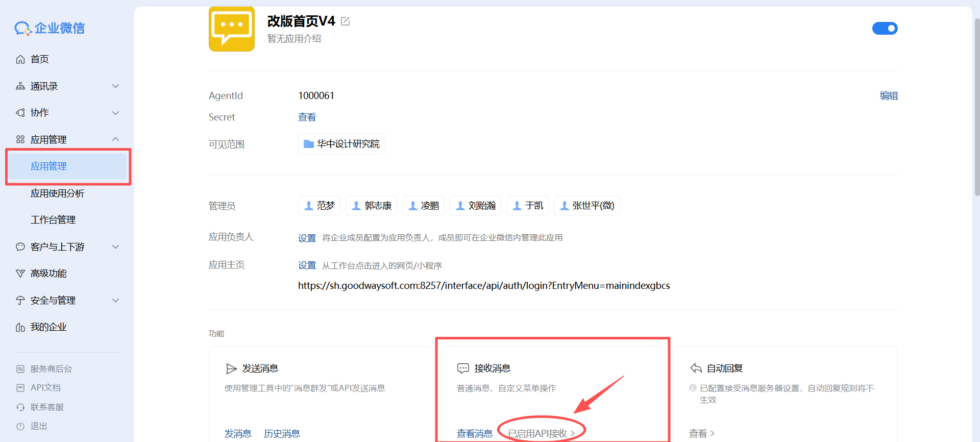
Task: Click the edit pencil icon beside 改版首页V4
Action: [346, 21]
